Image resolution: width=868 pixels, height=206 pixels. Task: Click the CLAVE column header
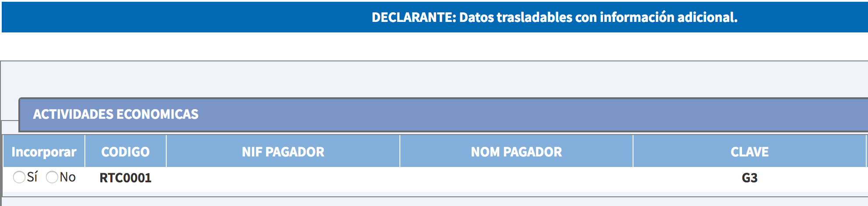tap(749, 152)
